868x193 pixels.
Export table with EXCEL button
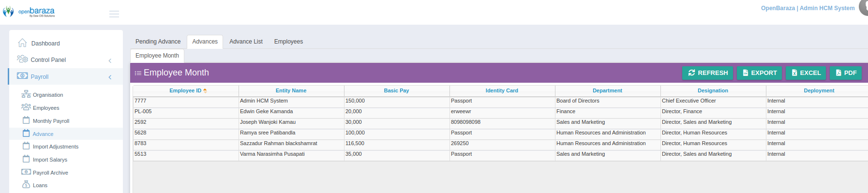[x=806, y=73]
